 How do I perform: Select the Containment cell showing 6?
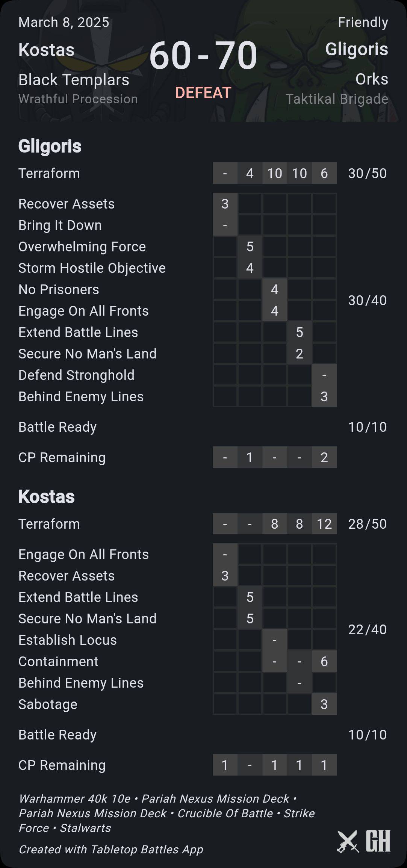[x=324, y=661]
